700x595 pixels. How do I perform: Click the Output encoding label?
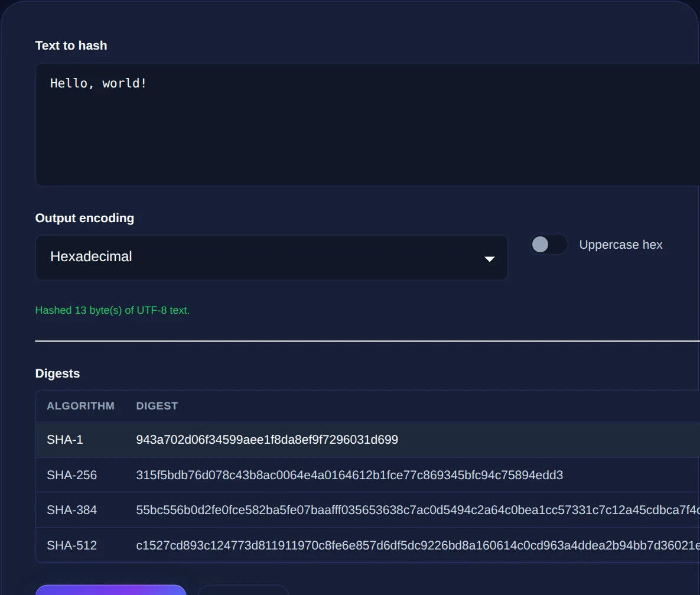tap(85, 218)
